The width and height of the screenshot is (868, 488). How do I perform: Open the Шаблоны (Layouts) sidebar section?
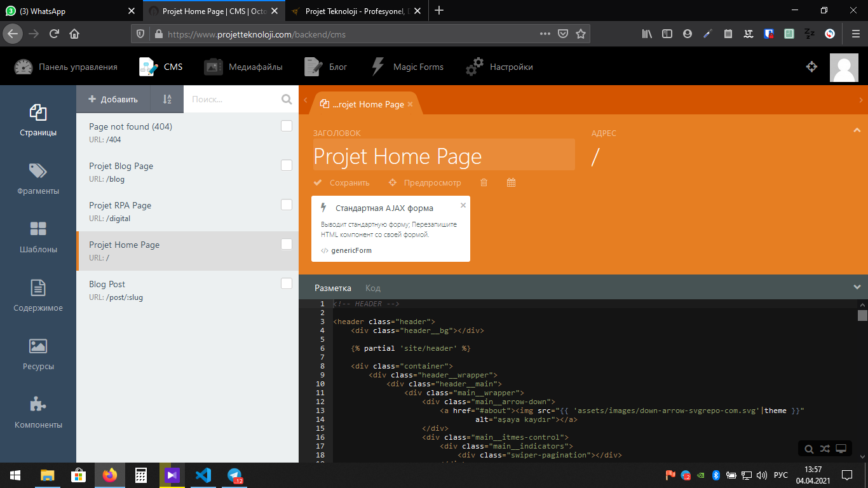click(x=38, y=237)
